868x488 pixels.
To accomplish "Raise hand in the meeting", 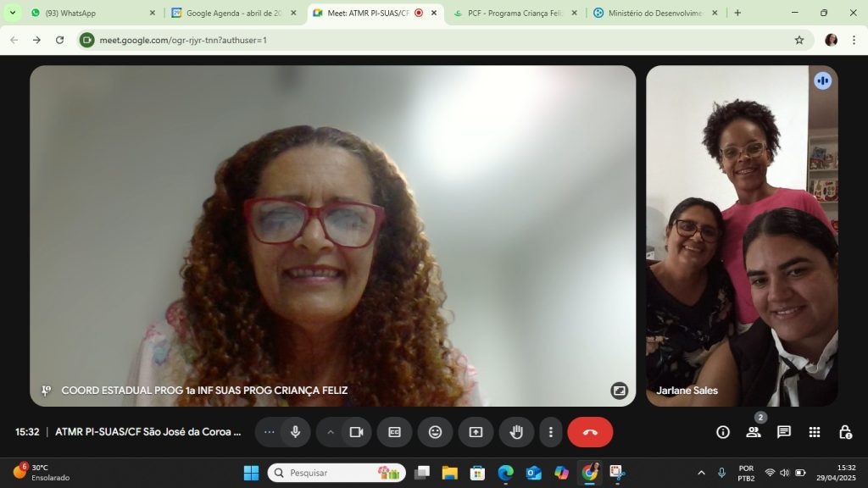I will [x=515, y=432].
